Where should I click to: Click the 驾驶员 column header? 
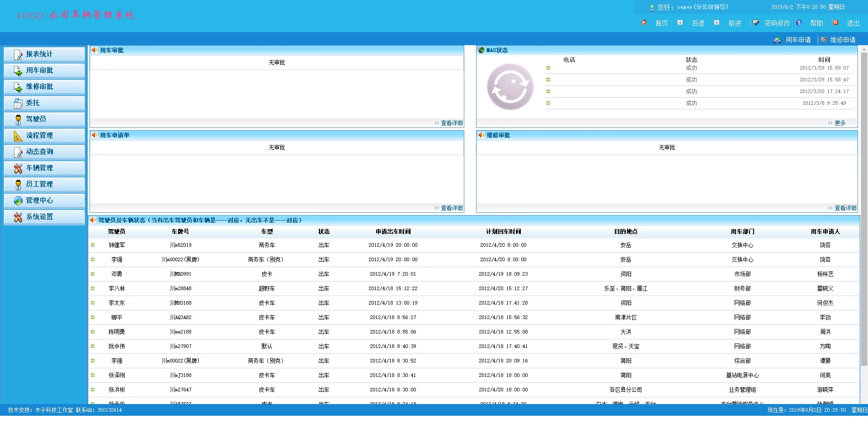[x=117, y=231]
